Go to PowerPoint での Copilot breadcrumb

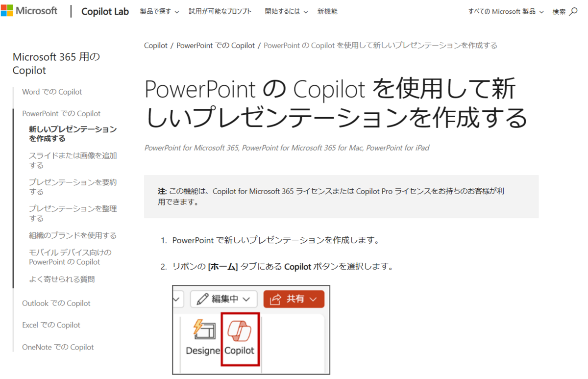[x=216, y=46]
